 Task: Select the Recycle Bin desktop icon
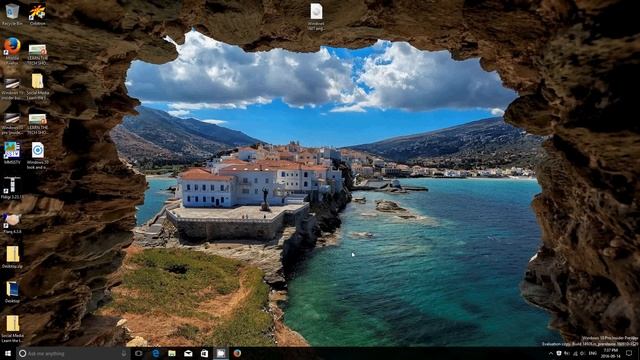(x=12, y=14)
